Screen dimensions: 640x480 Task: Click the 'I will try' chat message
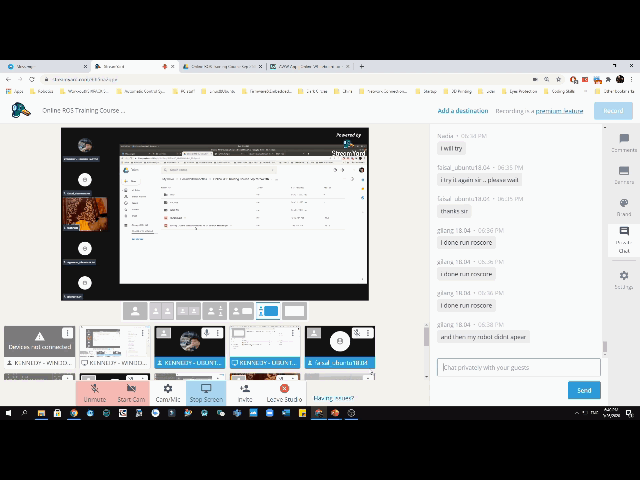coord(451,149)
